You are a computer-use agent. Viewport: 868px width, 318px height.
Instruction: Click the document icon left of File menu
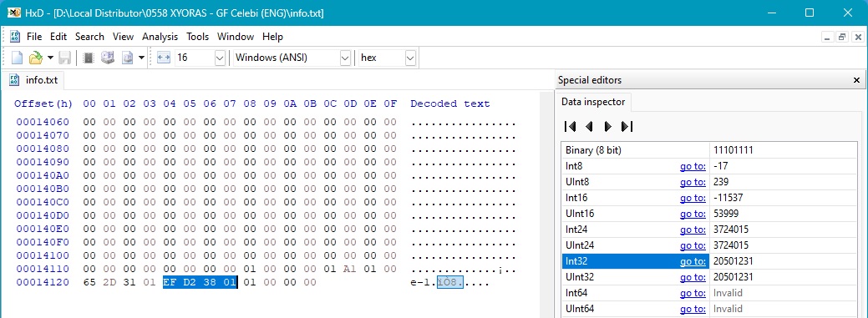click(16, 37)
